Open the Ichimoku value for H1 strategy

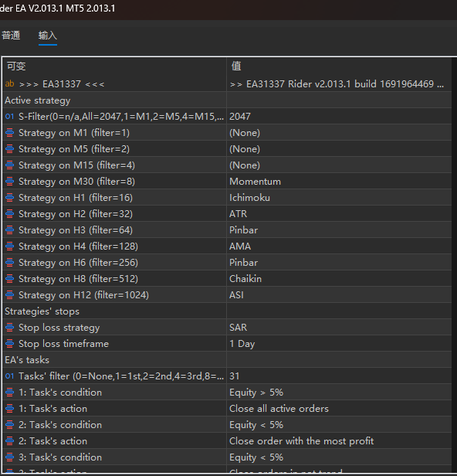pyautogui.click(x=339, y=198)
